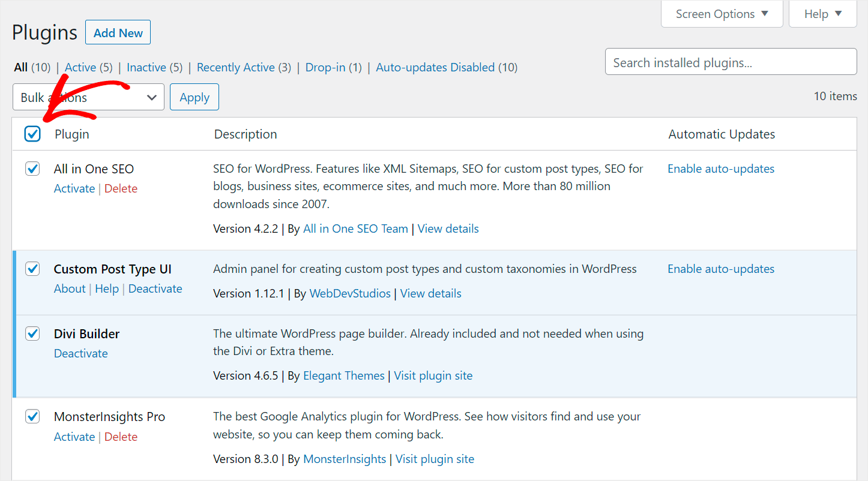Toggle the select-all plugins checkbox
The height and width of the screenshot is (481, 868).
[x=32, y=134]
